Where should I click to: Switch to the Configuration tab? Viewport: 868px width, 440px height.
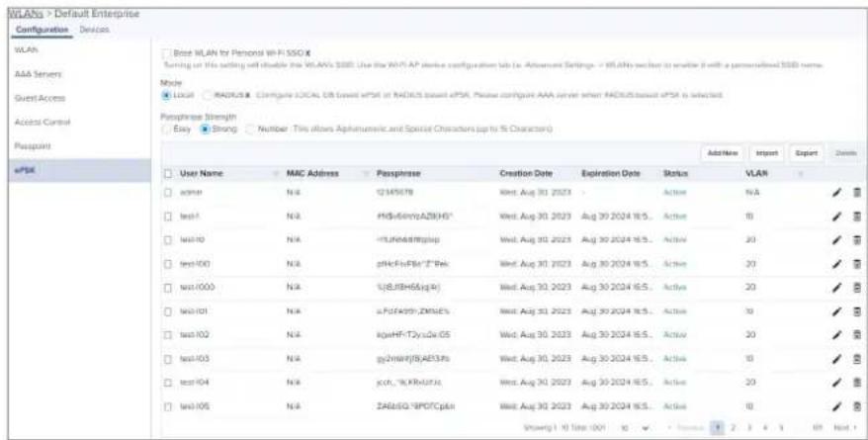coord(43,30)
